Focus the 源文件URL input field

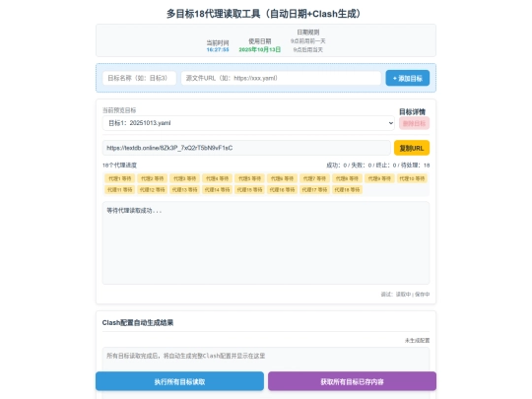[281, 78]
